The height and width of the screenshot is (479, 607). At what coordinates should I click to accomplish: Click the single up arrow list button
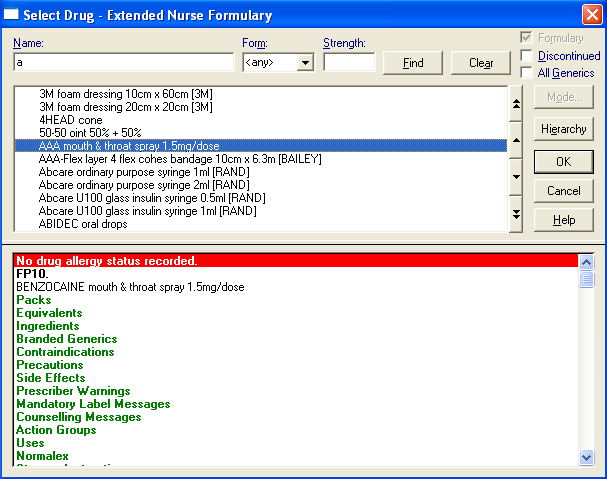coord(516,140)
